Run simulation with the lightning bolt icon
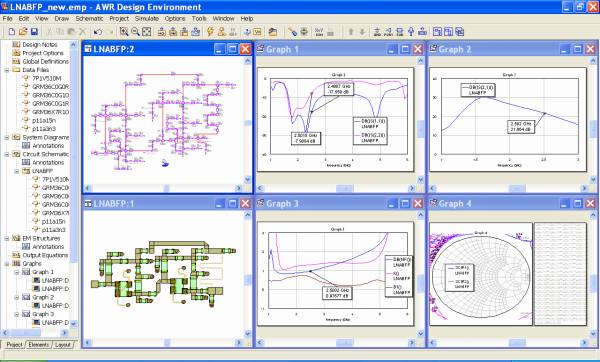Image resolution: width=600 pixels, height=362 pixels. click(210, 32)
